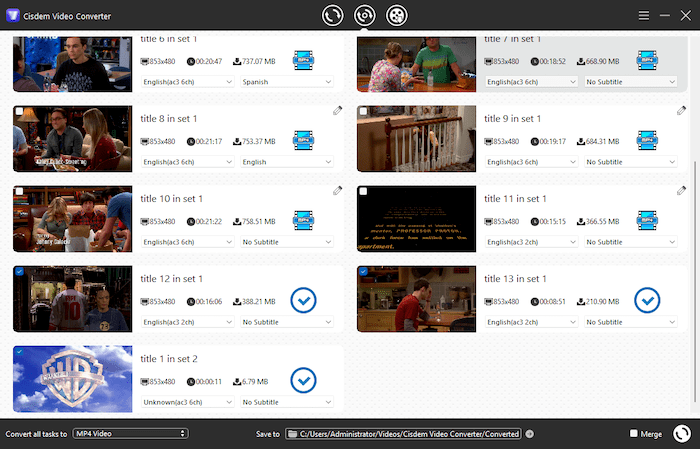
Task: Click the checkmark circle for title 13
Action: coord(647,300)
